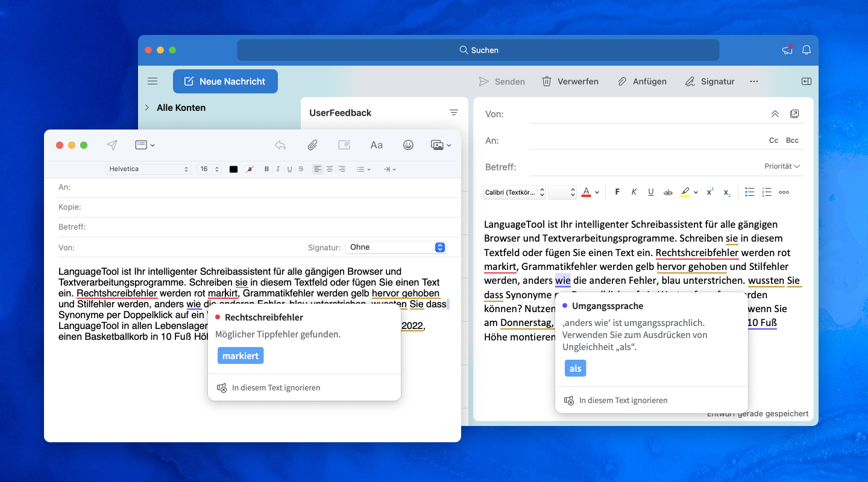Toggle italic I in Mail format bar

coord(278,169)
